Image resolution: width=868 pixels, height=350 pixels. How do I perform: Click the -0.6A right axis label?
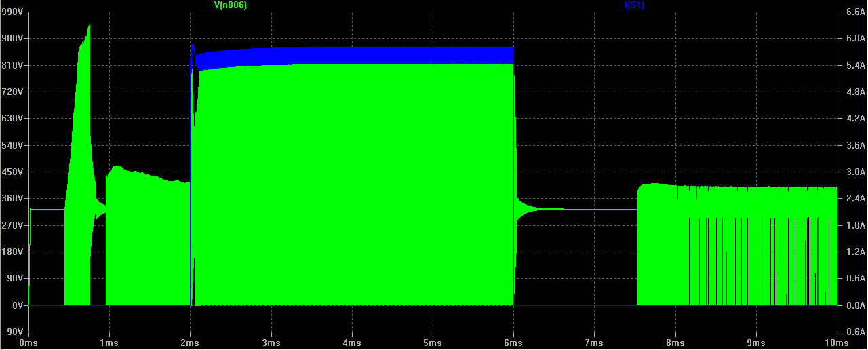[853, 333]
